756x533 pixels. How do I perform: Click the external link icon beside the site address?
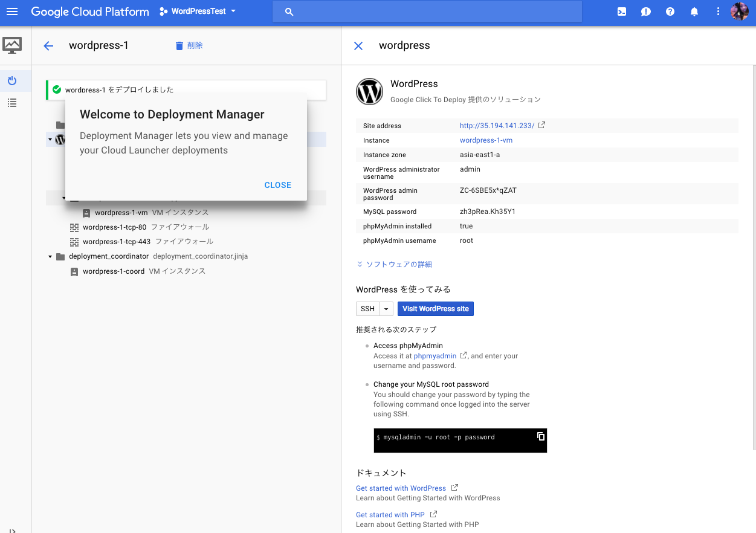tap(542, 125)
